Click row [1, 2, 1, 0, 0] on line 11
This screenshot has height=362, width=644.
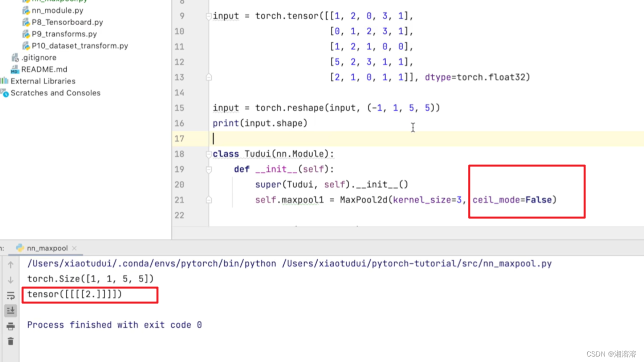(x=369, y=46)
